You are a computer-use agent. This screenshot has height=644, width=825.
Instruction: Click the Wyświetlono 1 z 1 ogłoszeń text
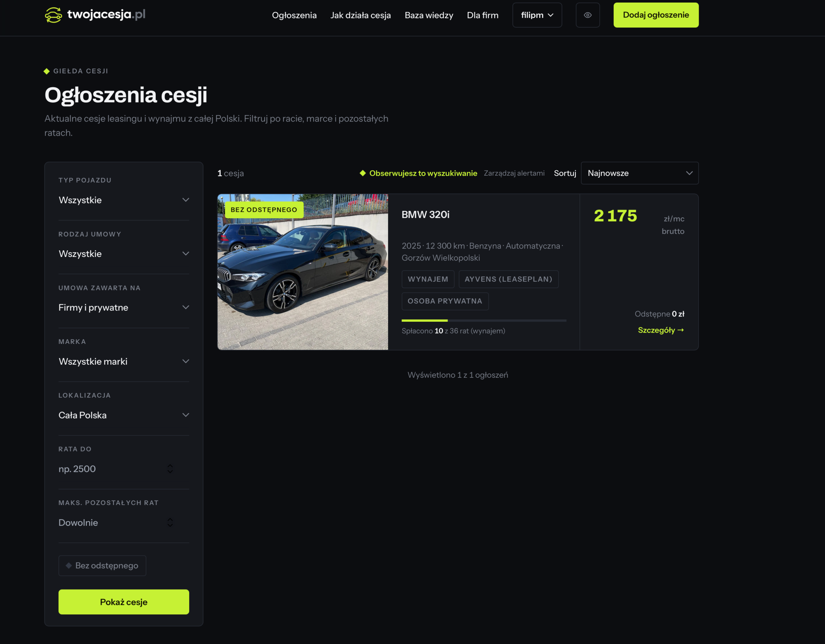pyautogui.click(x=457, y=375)
